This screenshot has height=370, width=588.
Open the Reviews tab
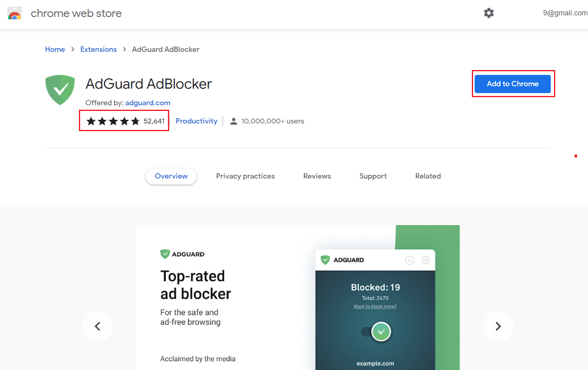tap(317, 176)
